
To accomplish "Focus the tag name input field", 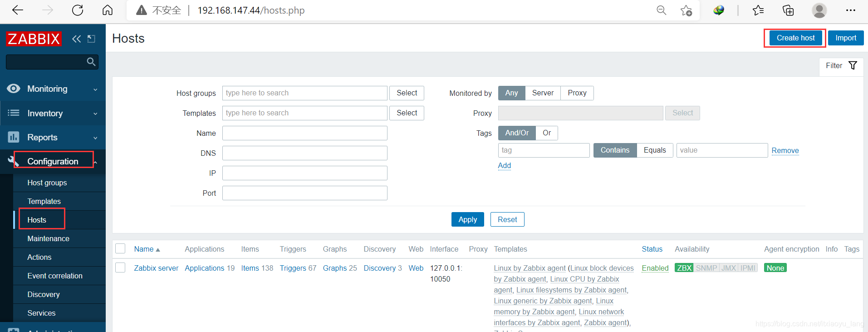I will pyautogui.click(x=544, y=150).
